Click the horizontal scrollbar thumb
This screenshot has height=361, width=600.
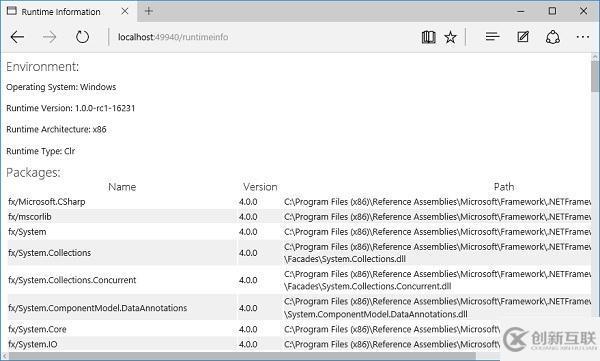pyautogui.click(x=243, y=356)
